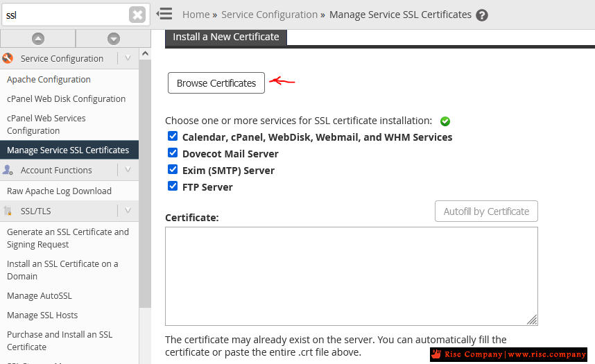Click inside the Certificate text area
The width and height of the screenshot is (595, 364).
click(x=352, y=277)
